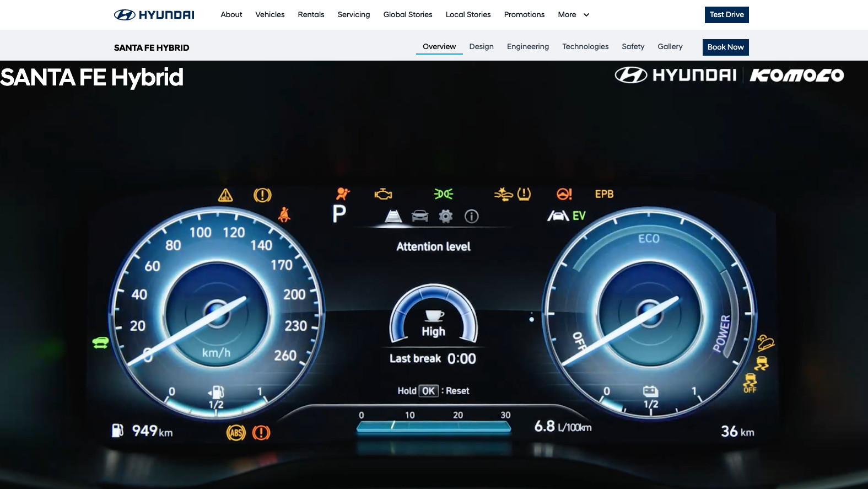The height and width of the screenshot is (489, 868).
Task: Open the Gallery tab
Action: (x=670, y=47)
